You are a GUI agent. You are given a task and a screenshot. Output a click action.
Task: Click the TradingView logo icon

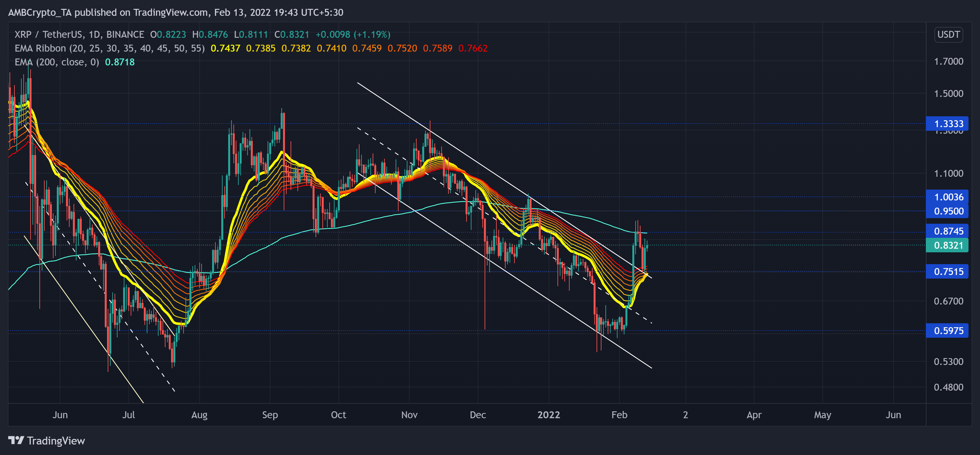(16, 441)
